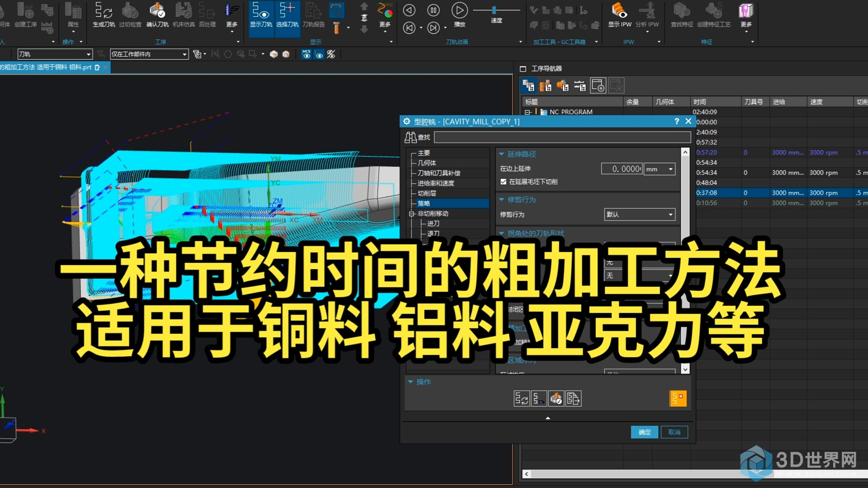Switch to Machine Tool view in navigator

click(545, 85)
